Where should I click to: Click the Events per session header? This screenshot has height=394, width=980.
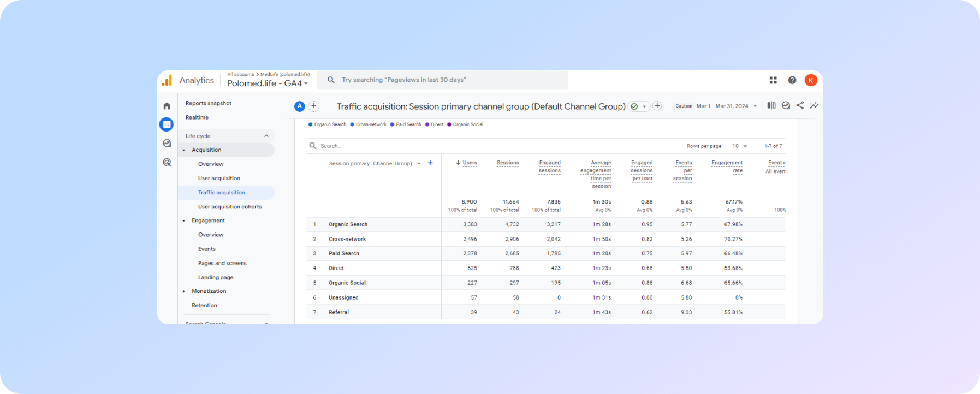(x=682, y=170)
